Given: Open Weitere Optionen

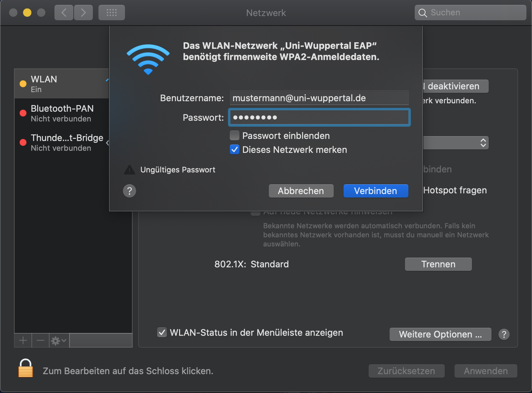Looking at the screenshot, I should tap(440, 334).
